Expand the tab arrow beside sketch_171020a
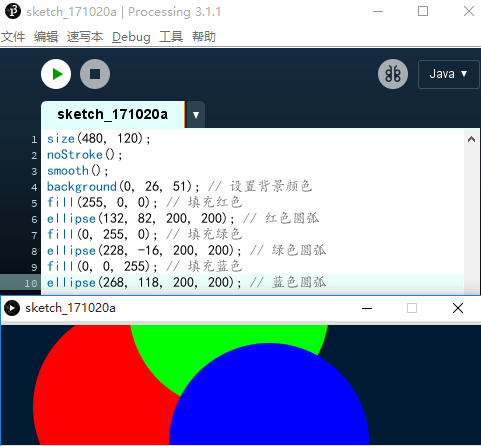481x446 pixels. point(196,115)
